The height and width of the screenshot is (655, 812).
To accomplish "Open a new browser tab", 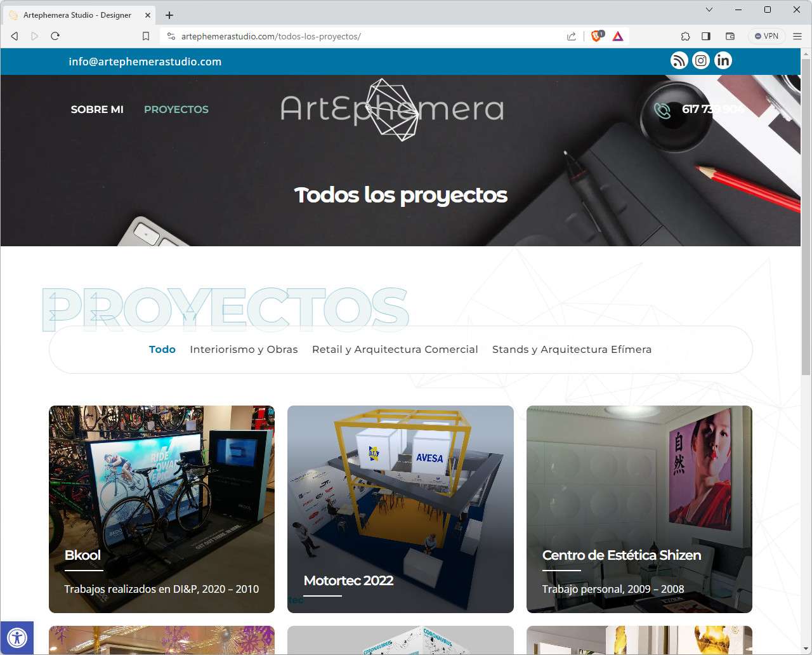I will [x=169, y=15].
